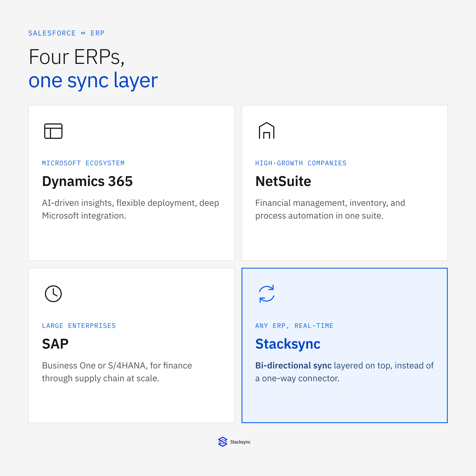Click the layout panel icon above Dynamics 365
The height and width of the screenshot is (476, 476).
tap(53, 131)
